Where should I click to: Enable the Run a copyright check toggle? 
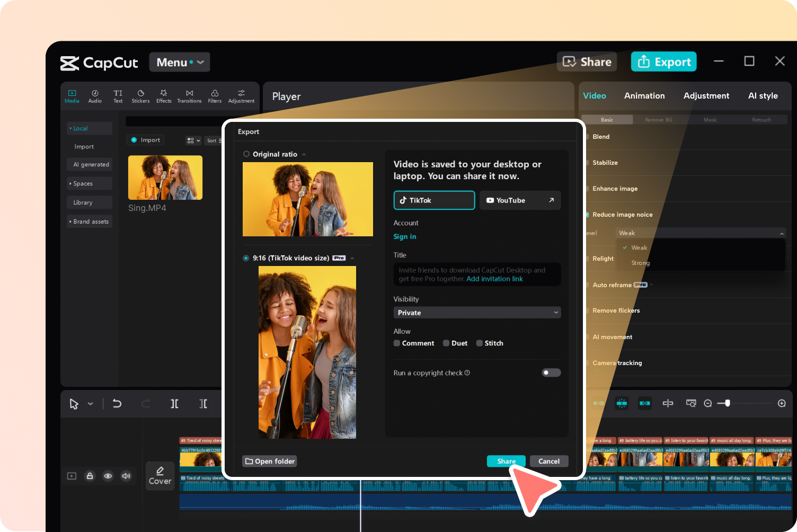pos(551,373)
